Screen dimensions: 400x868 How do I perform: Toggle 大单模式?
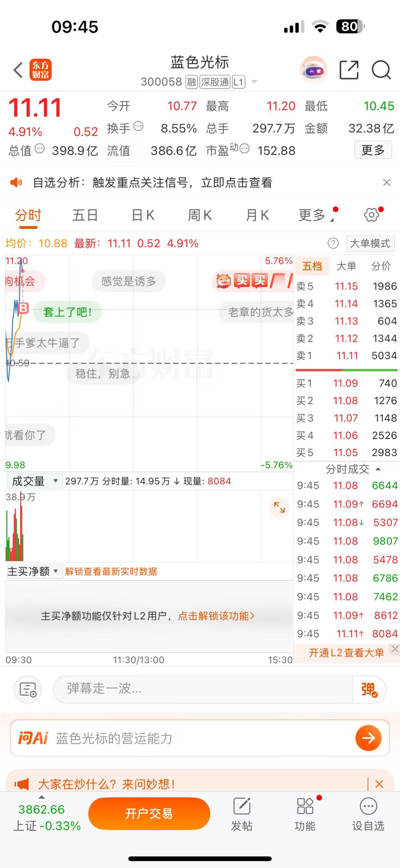(x=370, y=243)
